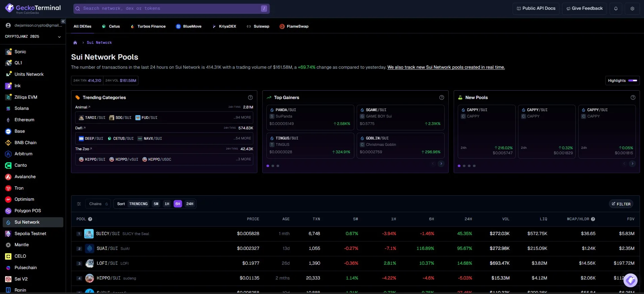Select the 24H sort timeframe
This screenshot has height=294, width=644.
point(190,204)
